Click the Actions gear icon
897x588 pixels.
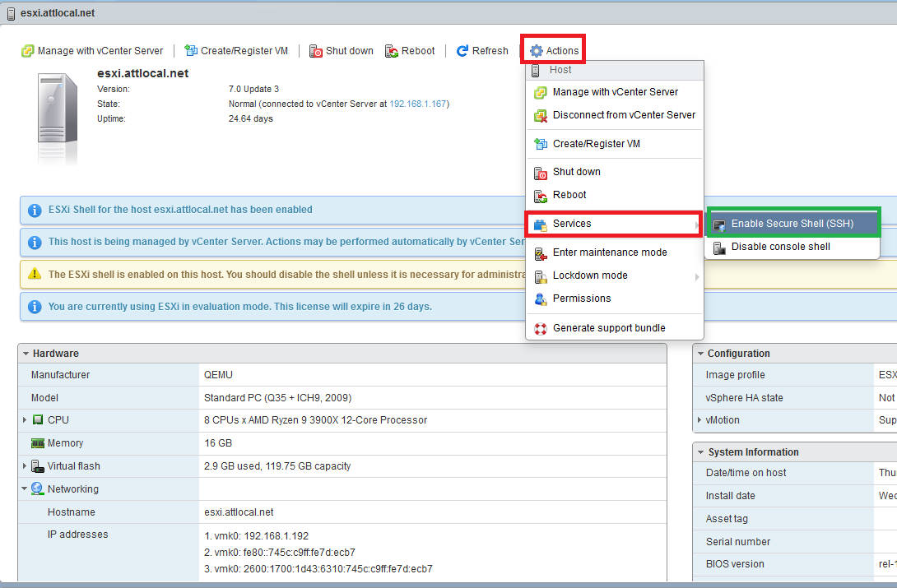[x=537, y=51]
